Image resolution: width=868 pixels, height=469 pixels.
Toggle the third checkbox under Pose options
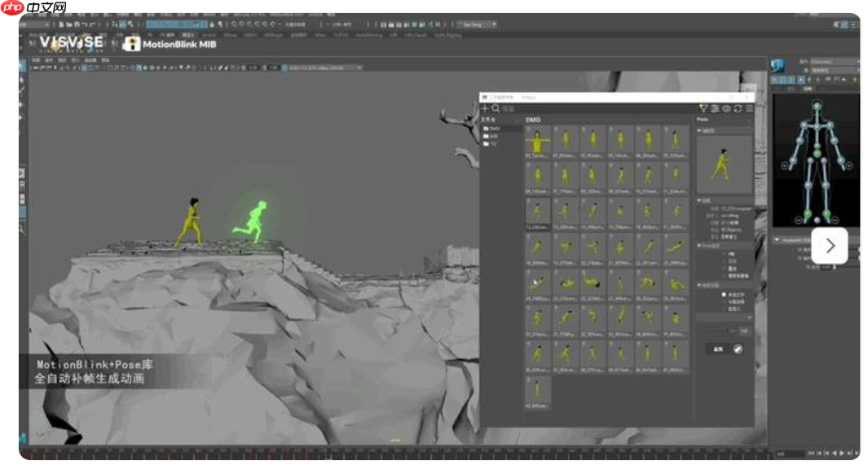724,269
